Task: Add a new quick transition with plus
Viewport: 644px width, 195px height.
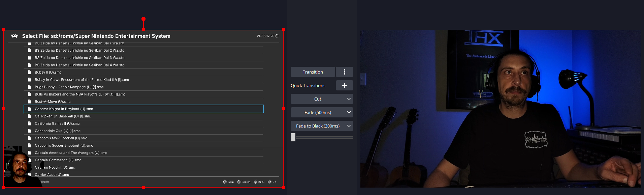Action: (344, 85)
